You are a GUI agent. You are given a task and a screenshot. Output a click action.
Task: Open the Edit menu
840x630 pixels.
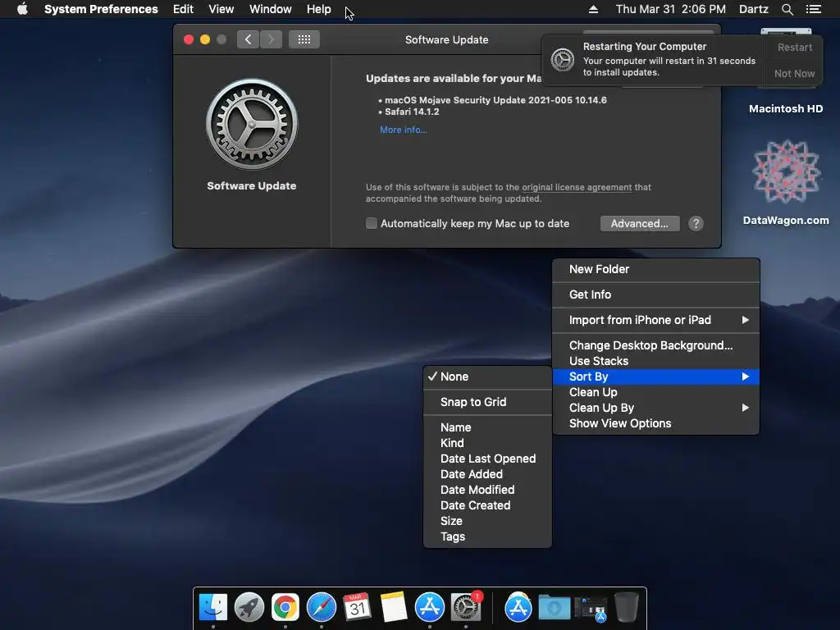(x=183, y=9)
